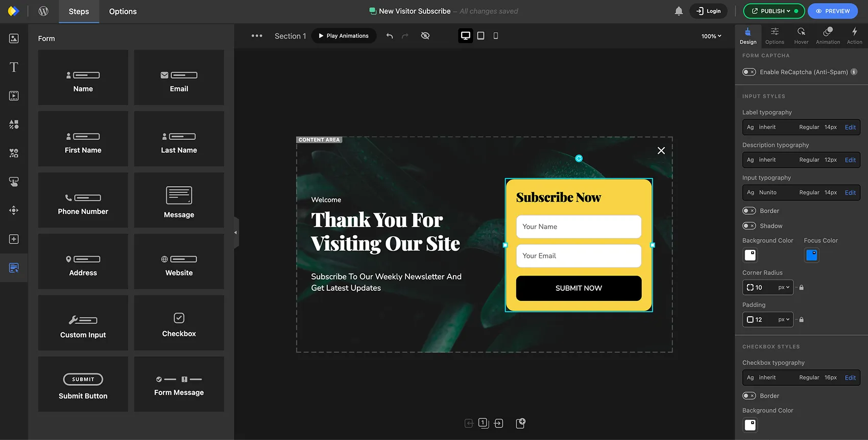
Task: Select the Video element in left sidebar
Action: click(x=14, y=96)
